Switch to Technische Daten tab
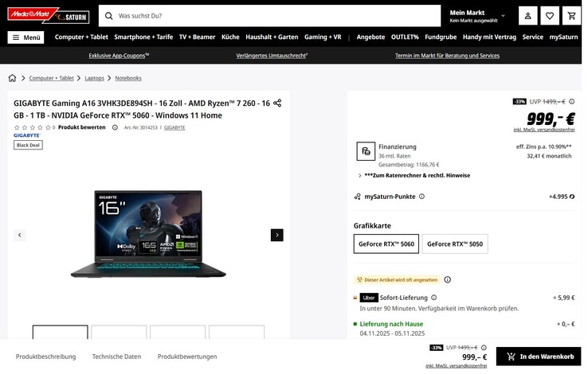Image resolution: width=588 pixels, height=374 pixels. coord(116,356)
